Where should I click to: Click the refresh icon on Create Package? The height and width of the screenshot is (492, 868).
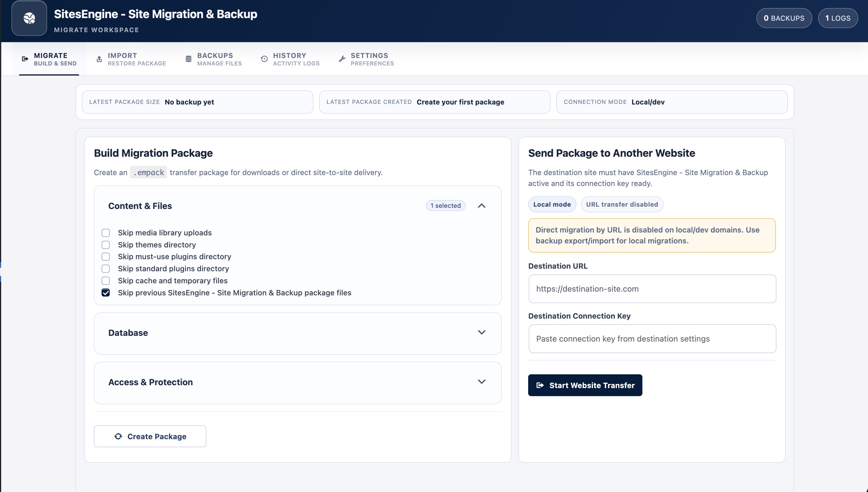(x=118, y=436)
